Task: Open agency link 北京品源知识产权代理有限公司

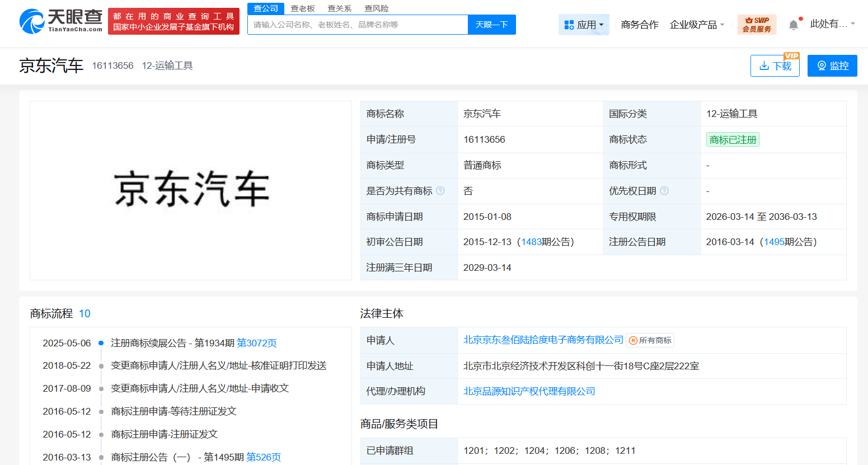Action: coord(529,391)
